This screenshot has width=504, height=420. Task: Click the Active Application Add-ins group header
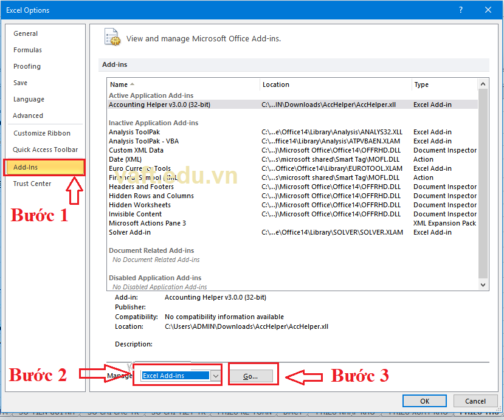(151, 95)
